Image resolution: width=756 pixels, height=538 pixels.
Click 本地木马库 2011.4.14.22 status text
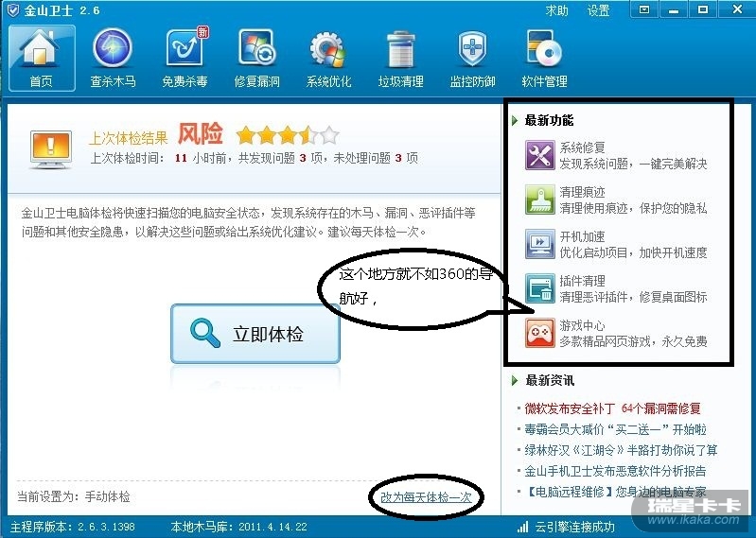click(x=238, y=527)
